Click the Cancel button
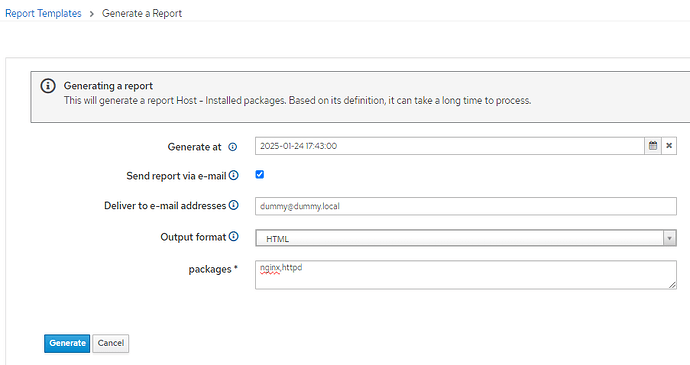This screenshot has width=690, height=365. click(110, 343)
